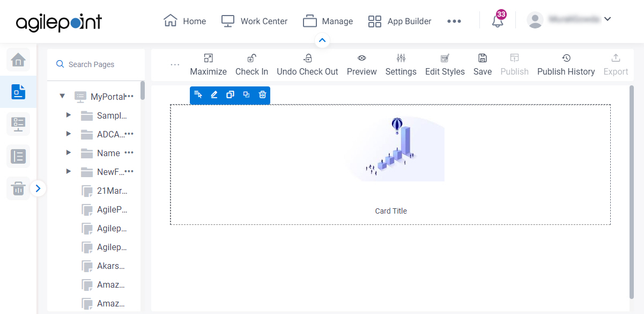644x314 pixels.
Task: Open Home icon in left sidebar
Action: pyautogui.click(x=18, y=59)
